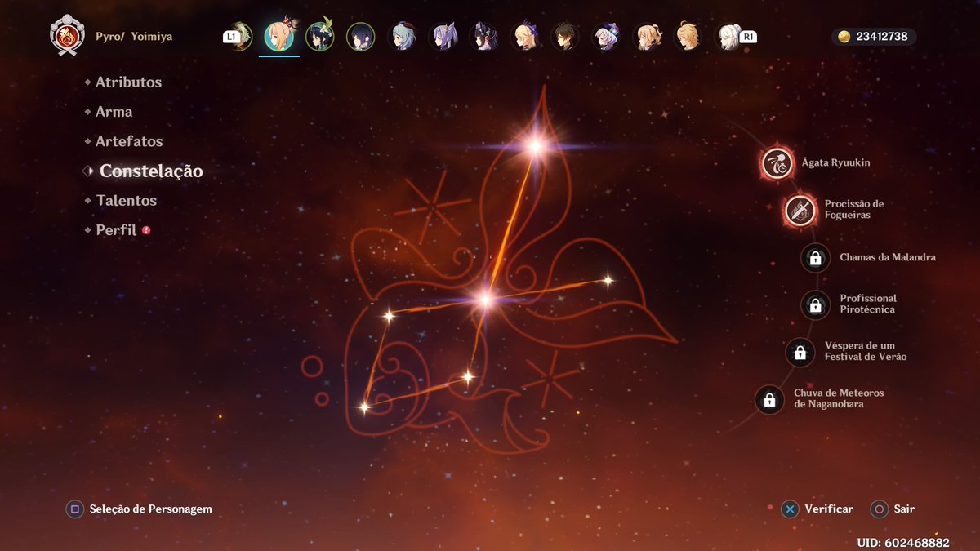Click the Seleção de Personagem label

coord(150,509)
